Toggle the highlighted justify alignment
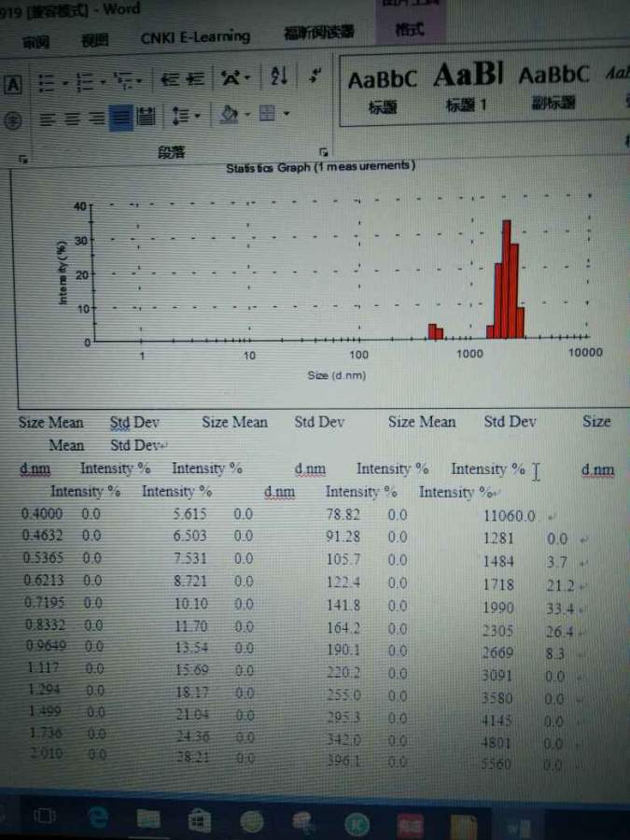Image resolution: width=630 pixels, height=840 pixels. point(121,118)
